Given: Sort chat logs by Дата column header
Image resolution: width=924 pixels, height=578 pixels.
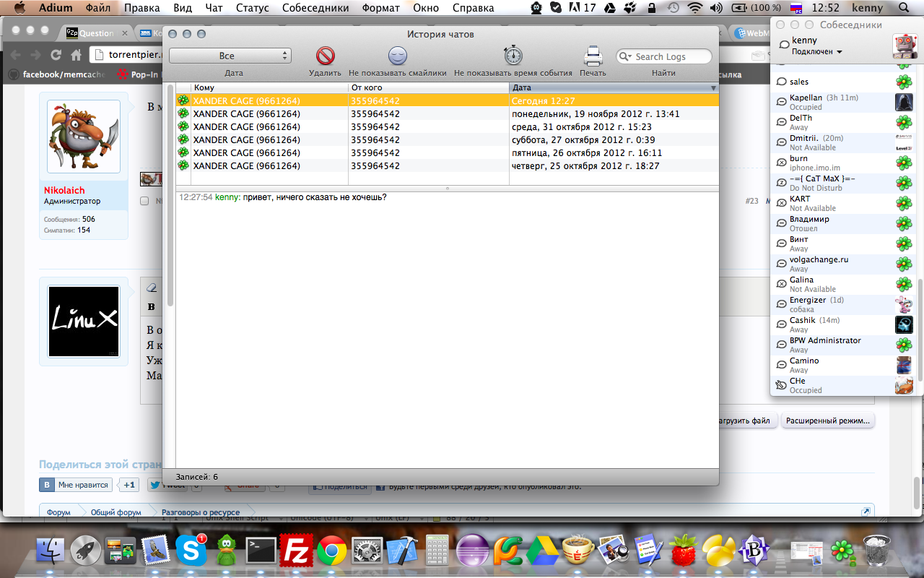Looking at the screenshot, I should tap(613, 87).
